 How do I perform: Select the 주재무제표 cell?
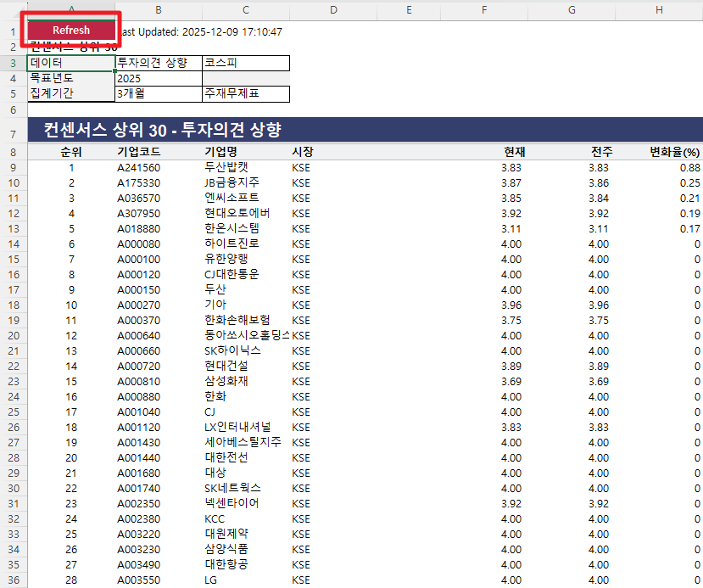tap(245, 93)
